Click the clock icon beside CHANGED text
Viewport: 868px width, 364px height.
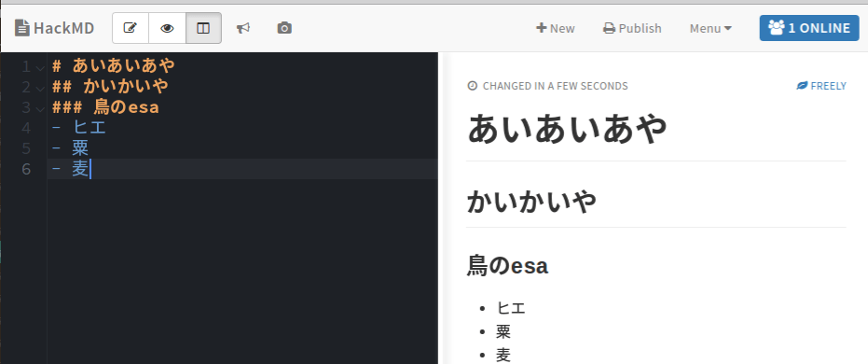(472, 86)
